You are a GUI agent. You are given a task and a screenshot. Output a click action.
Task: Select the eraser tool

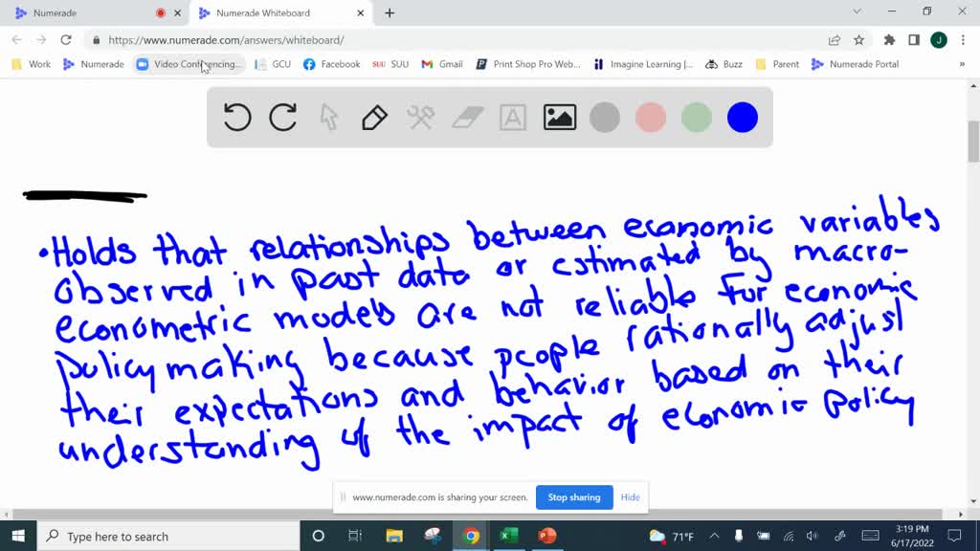coord(467,118)
